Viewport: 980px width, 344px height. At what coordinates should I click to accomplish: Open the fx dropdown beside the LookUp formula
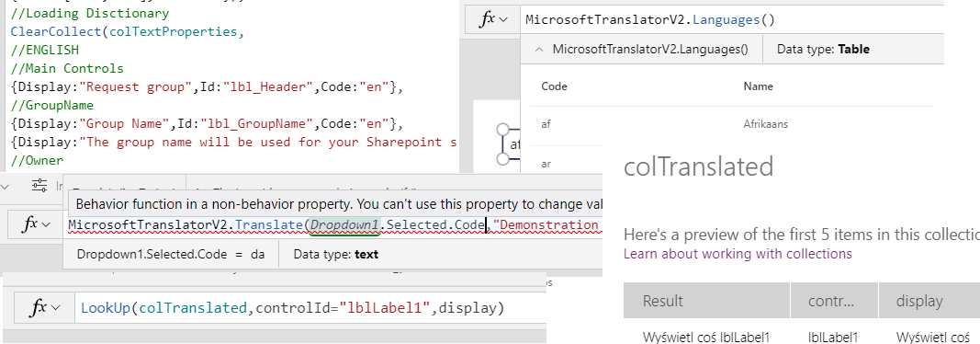pyautogui.click(x=47, y=308)
